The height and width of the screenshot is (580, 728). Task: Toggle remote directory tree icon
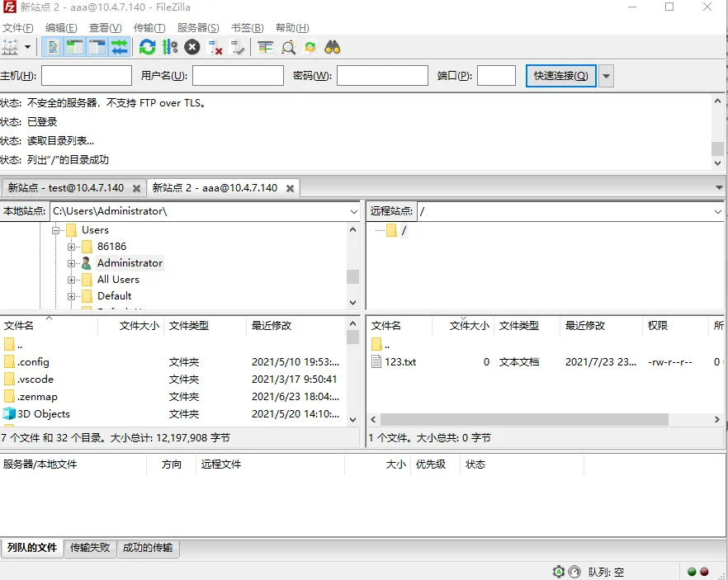(97, 47)
